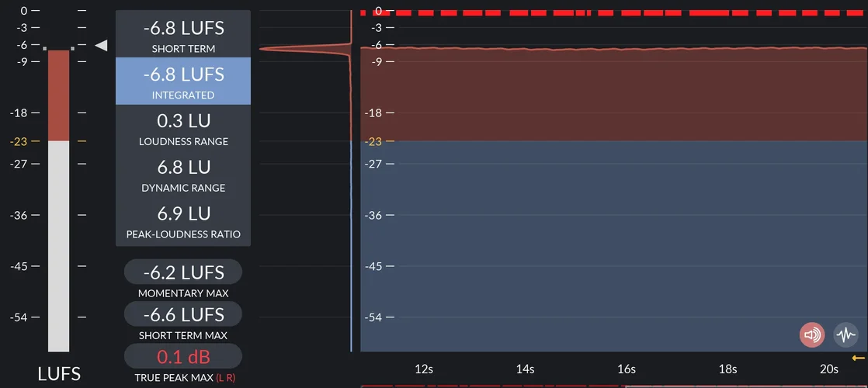Click the loudness distribution histogram spike

pyautogui.click(x=311, y=49)
